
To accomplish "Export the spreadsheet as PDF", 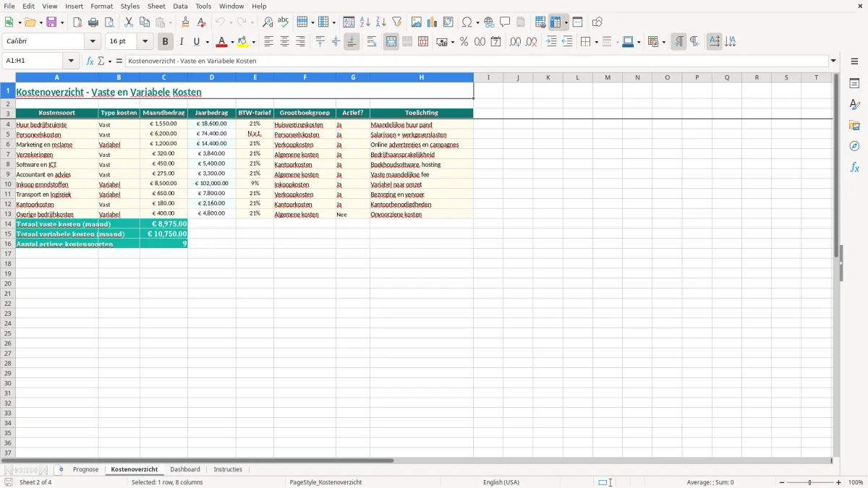I will tap(77, 22).
